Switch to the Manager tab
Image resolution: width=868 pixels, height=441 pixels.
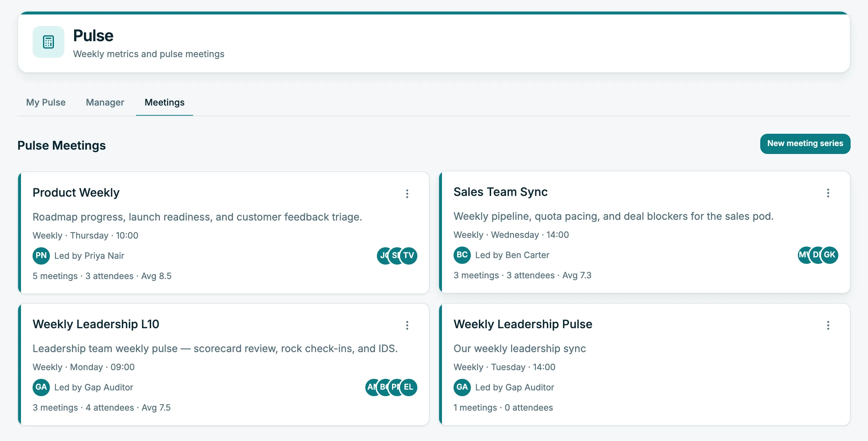coord(105,102)
